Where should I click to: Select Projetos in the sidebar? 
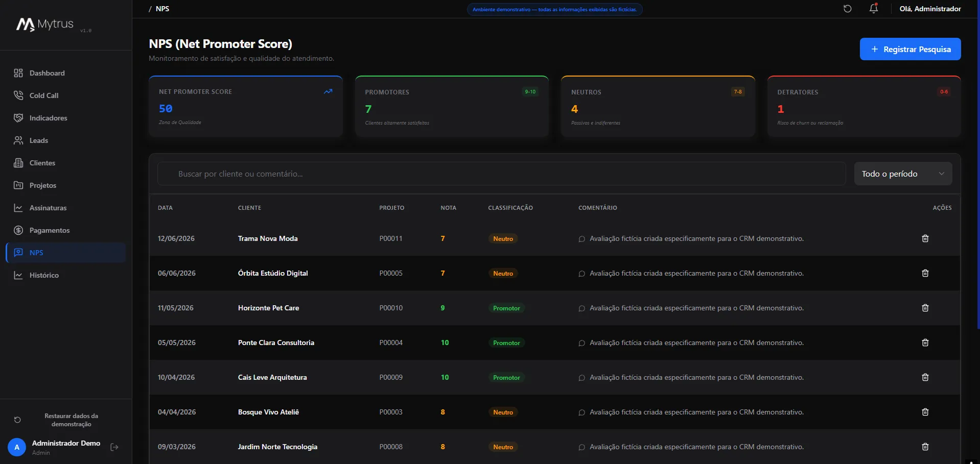tap(65, 185)
